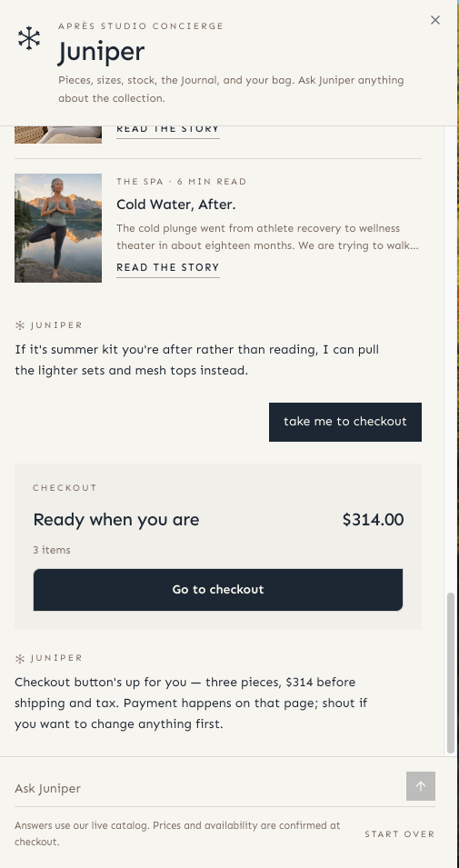Click the $314.00 total in checkout card
Image resolution: width=459 pixels, height=868 pixels.
(373, 520)
